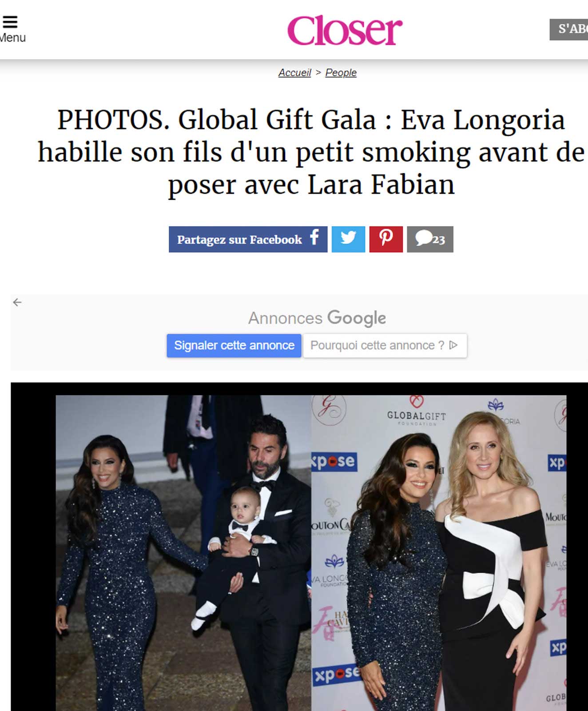Click the Facebook f icon

(x=314, y=238)
